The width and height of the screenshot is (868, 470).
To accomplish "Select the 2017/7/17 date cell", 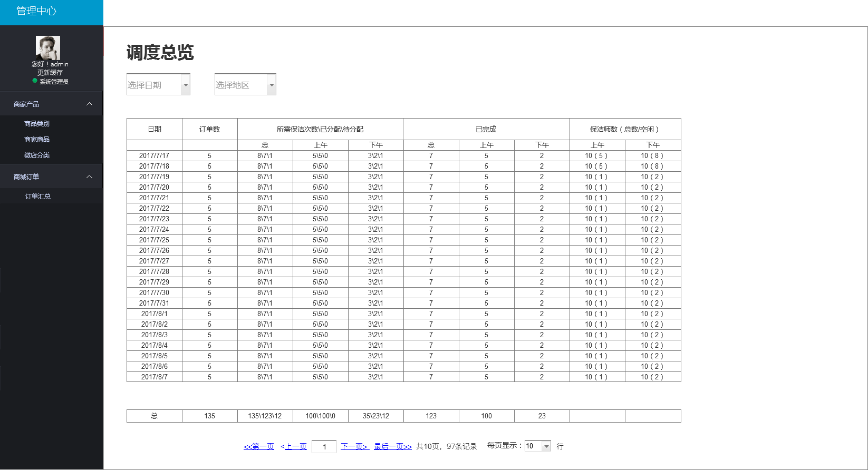I will tap(154, 156).
